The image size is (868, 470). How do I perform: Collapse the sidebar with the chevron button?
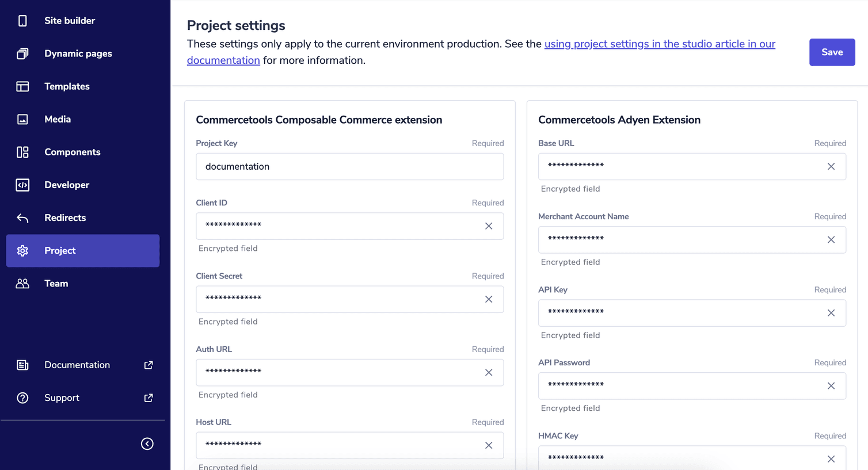tap(147, 444)
